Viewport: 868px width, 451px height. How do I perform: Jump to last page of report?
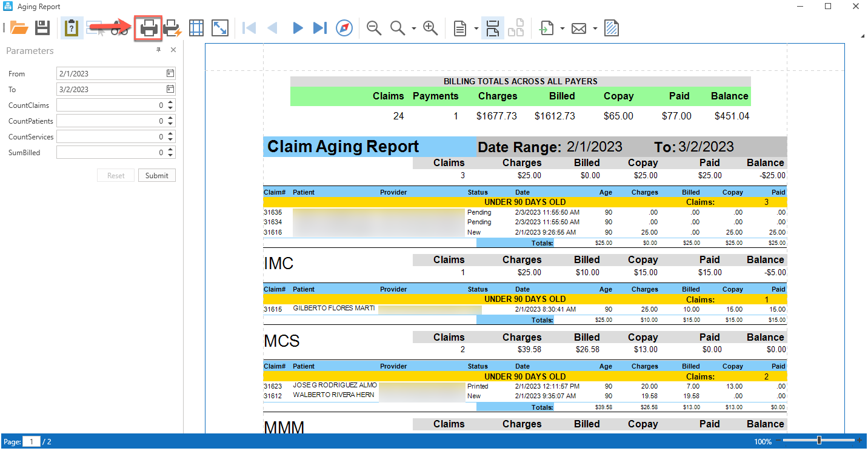(x=320, y=28)
